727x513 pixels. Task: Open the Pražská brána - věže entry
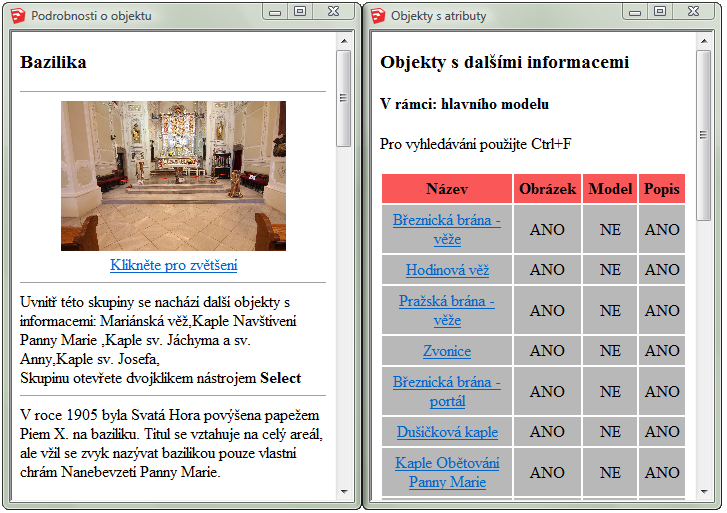pyautogui.click(x=447, y=310)
